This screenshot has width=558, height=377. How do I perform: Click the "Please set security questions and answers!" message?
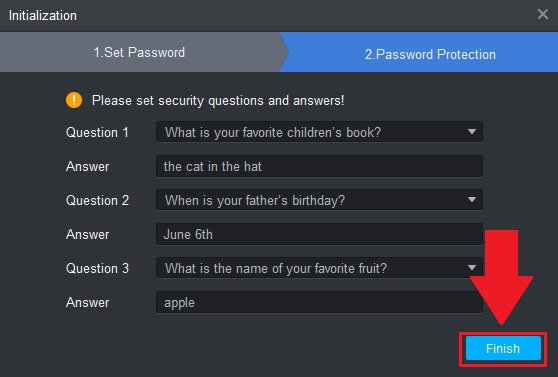pyautogui.click(x=218, y=100)
